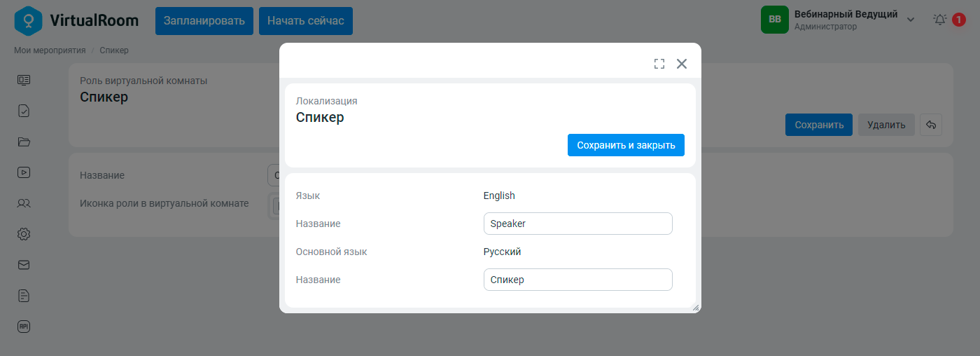Open the users group icon in sidebar
The height and width of the screenshot is (356, 980).
[24, 203]
